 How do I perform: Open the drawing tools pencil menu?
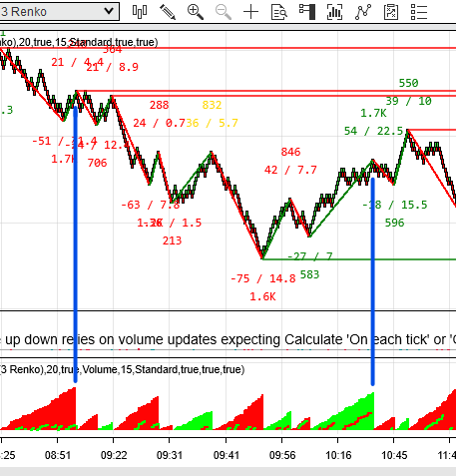point(168,12)
